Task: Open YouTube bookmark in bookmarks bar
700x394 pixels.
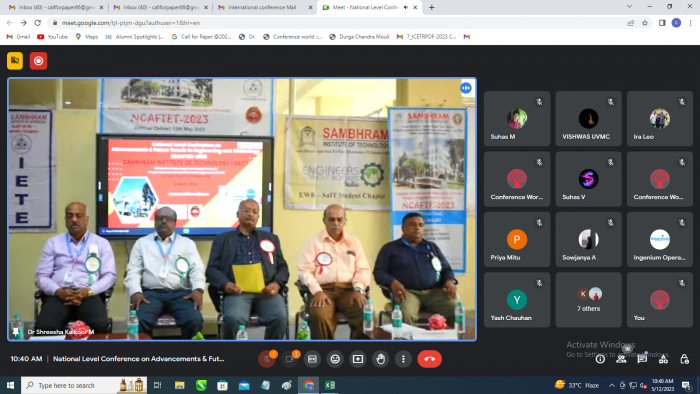Action: coord(52,37)
